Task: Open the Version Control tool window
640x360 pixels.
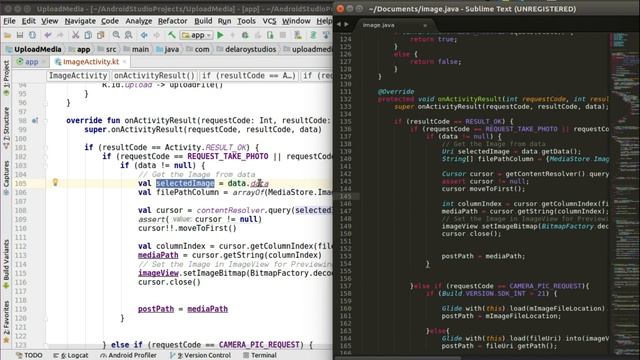Action: click(x=200, y=356)
